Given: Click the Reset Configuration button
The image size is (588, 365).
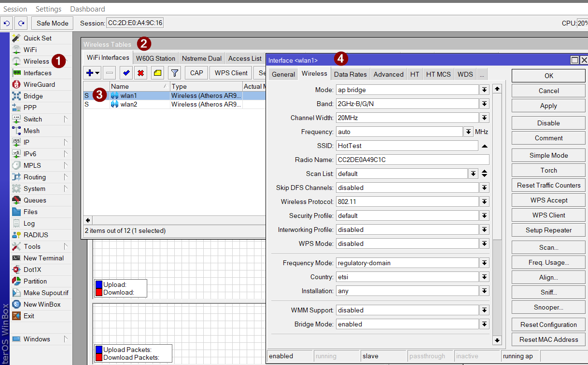Looking at the screenshot, I should (x=548, y=325).
